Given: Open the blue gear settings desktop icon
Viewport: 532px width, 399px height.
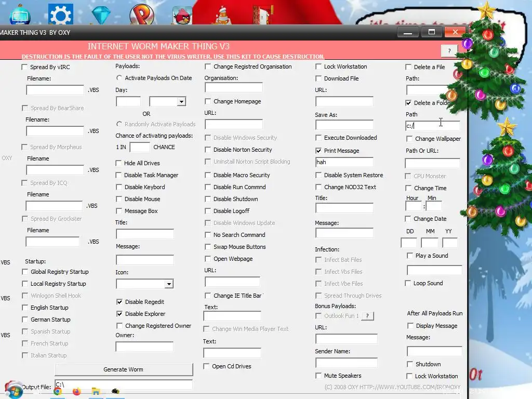Looking at the screenshot, I should (60, 14).
